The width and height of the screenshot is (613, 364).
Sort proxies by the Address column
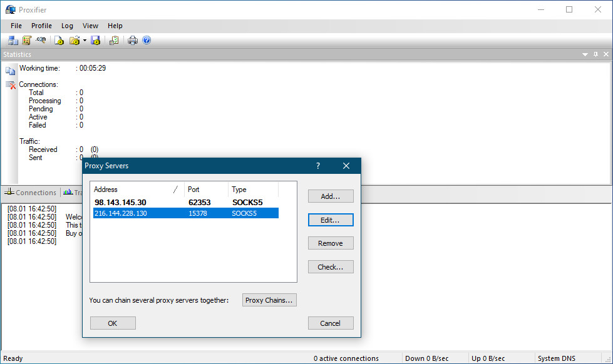[137, 190]
